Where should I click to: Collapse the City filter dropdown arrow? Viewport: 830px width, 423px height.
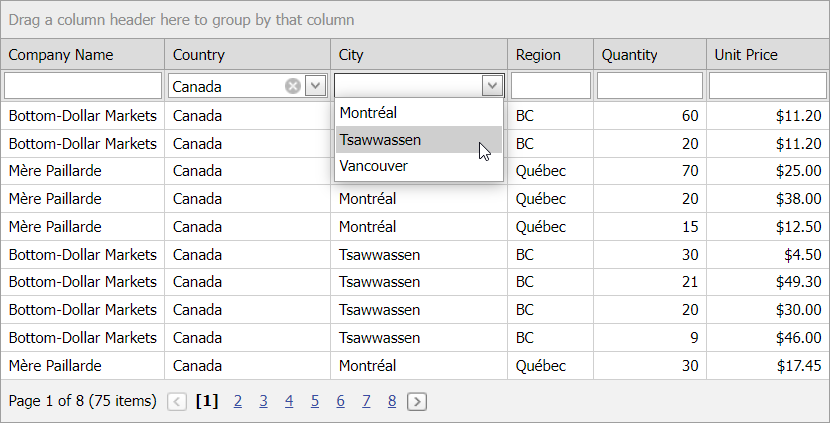coord(492,86)
